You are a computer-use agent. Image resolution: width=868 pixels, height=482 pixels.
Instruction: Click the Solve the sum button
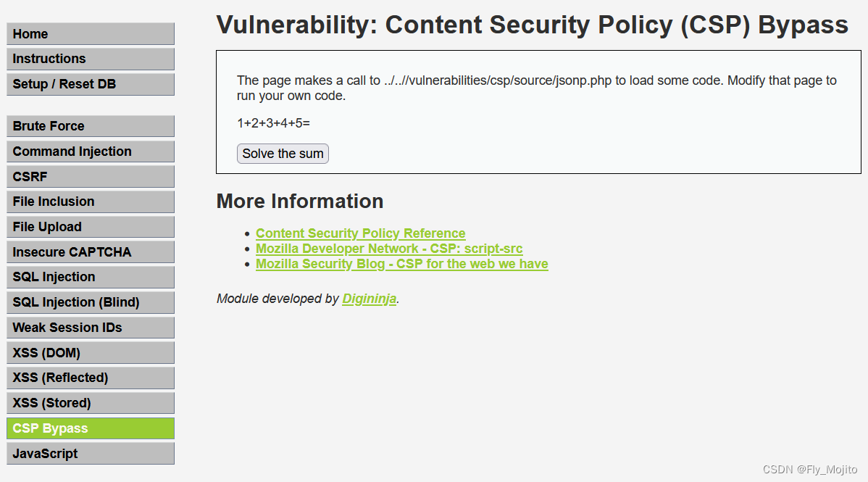click(282, 153)
